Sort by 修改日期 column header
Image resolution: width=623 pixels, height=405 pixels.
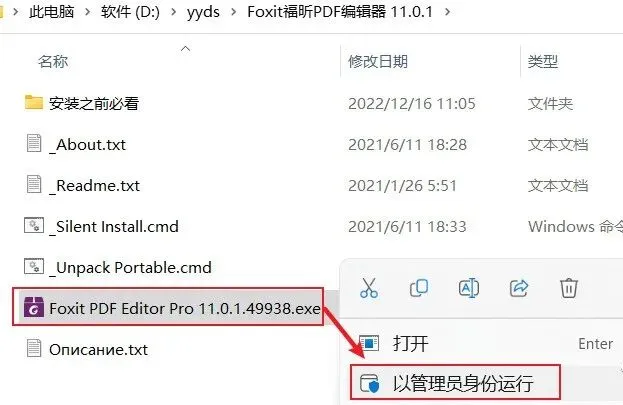click(378, 62)
